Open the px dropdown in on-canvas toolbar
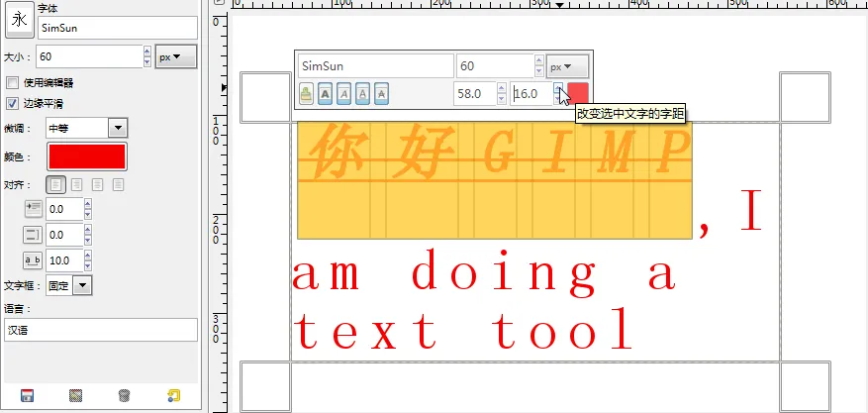This screenshot has height=413, width=868. [x=567, y=66]
